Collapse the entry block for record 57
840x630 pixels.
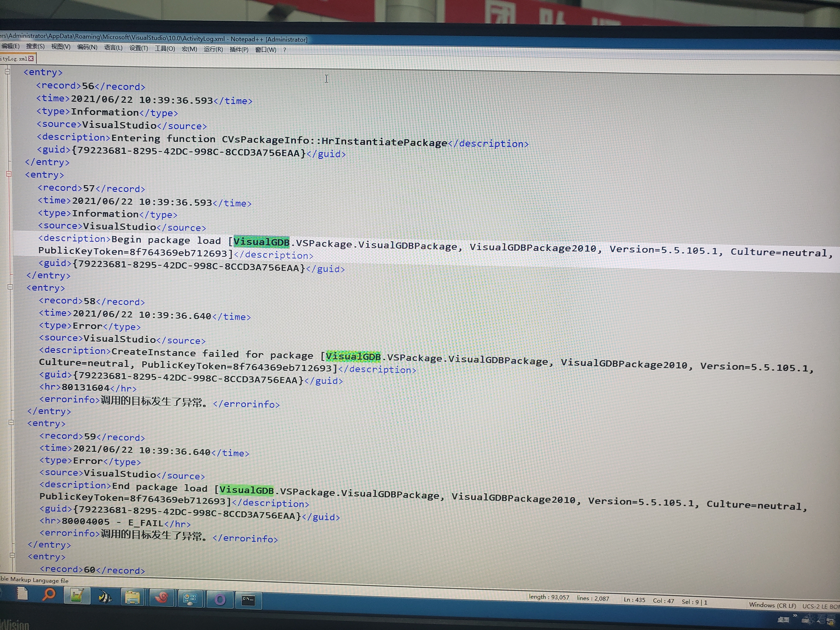[9, 174]
